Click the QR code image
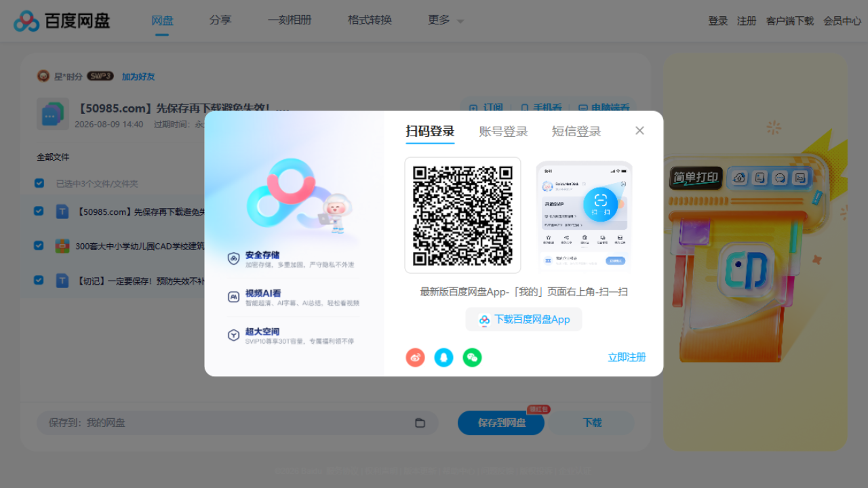Viewport: 868px width, 488px height. (462, 215)
